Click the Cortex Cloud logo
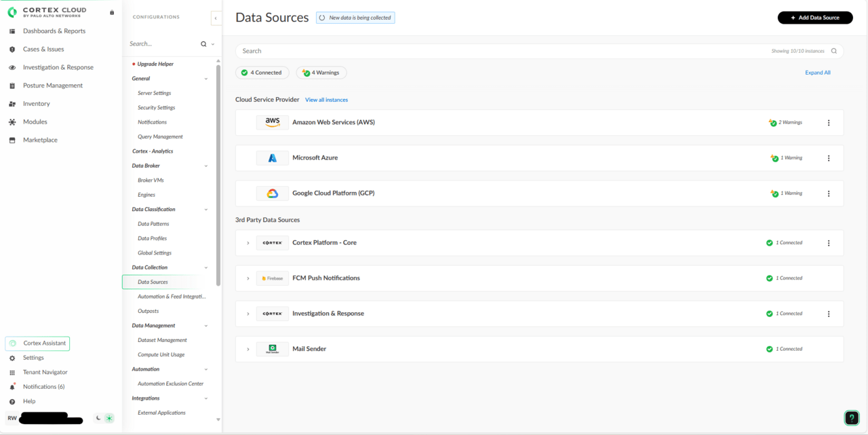Image resolution: width=868 pixels, height=435 pixels. (47, 12)
